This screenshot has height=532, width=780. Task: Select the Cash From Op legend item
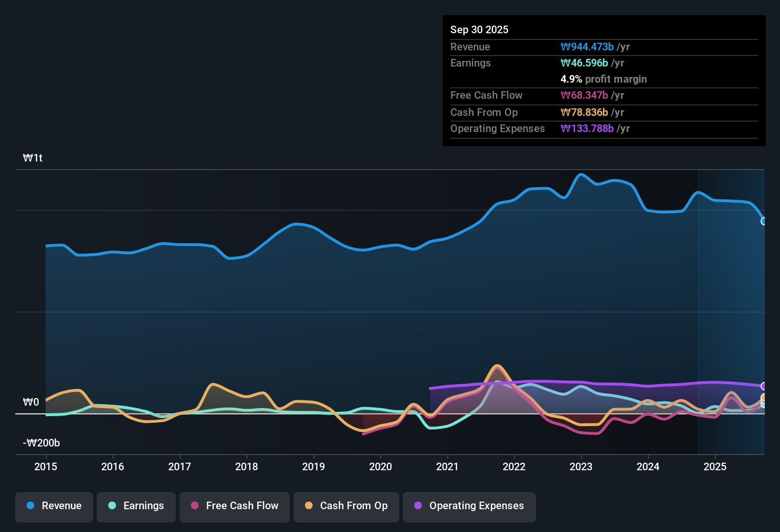[x=346, y=506]
